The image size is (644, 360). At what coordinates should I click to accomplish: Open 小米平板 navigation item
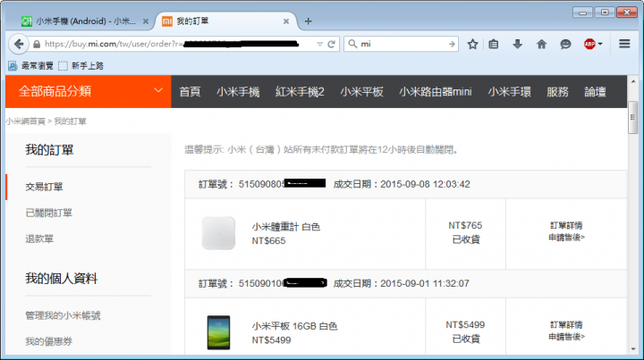click(362, 92)
